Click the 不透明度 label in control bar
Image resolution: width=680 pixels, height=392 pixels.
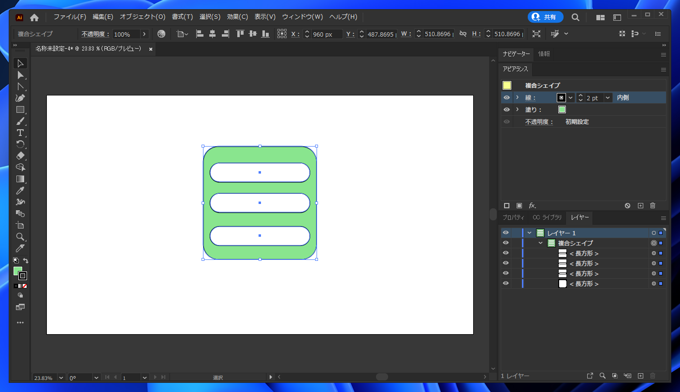95,34
